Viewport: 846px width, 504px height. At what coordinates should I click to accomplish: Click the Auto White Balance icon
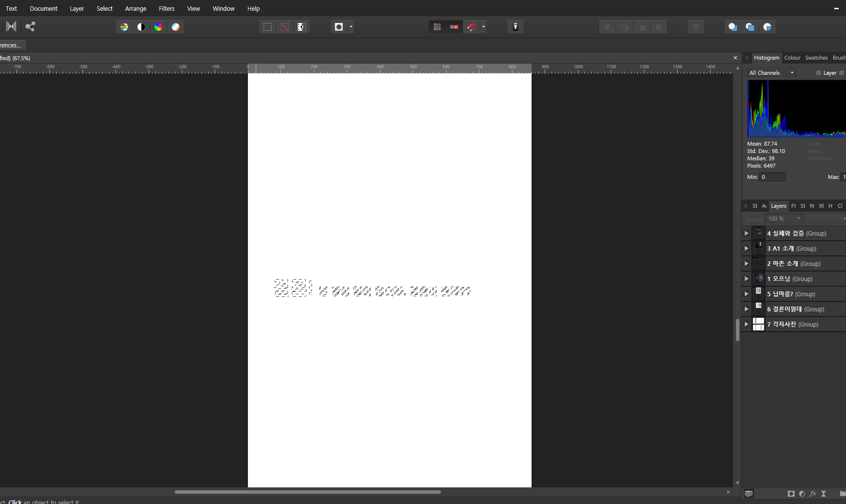coord(176,27)
